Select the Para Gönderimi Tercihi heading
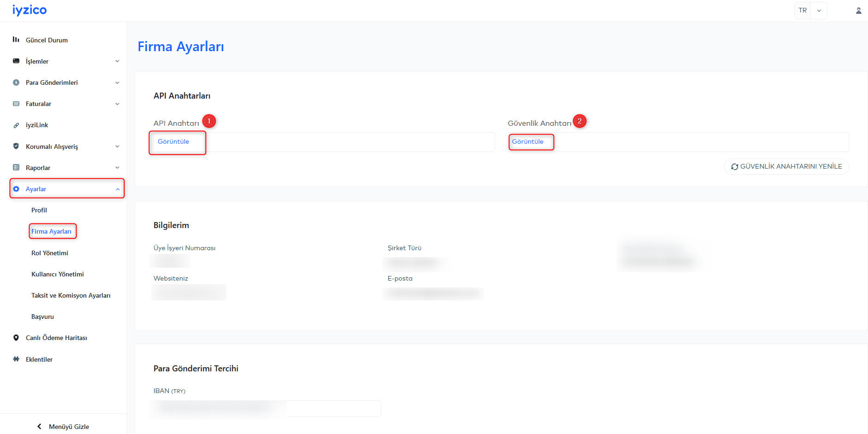The height and width of the screenshot is (434, 868). 196,369
